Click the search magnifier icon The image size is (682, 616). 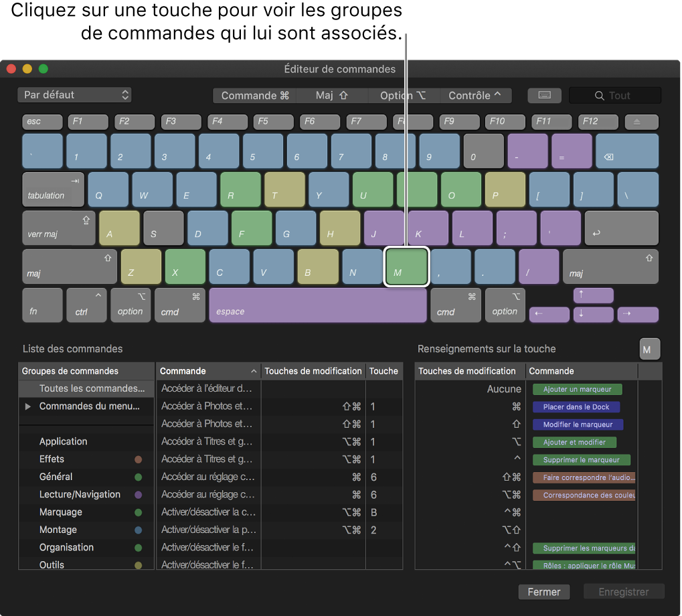click(600, 96)
